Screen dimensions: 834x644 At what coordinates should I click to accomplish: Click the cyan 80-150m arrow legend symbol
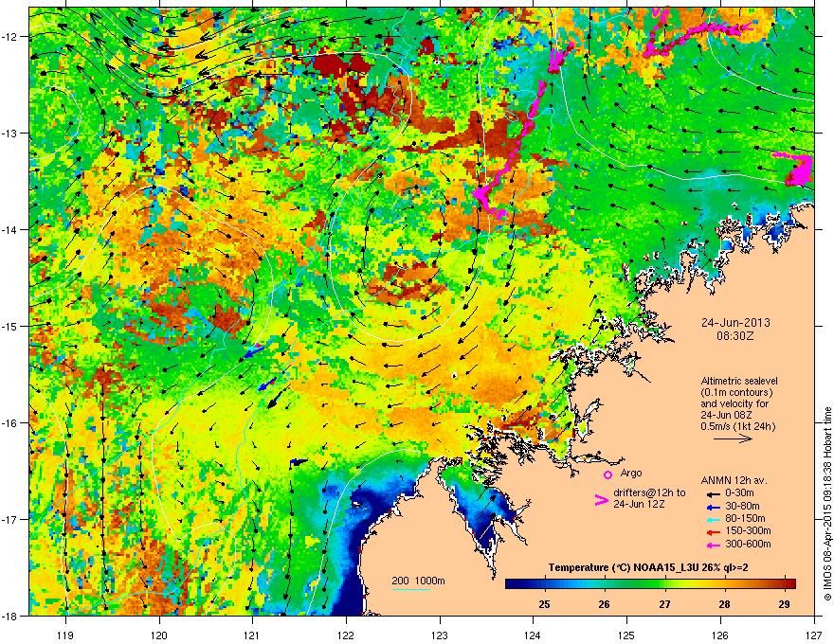tap(712, 519)
